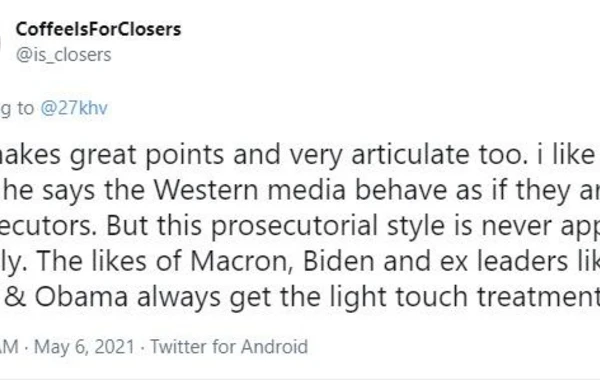This screenshot has width=600, height=380.
Task: Click the name "Biden" in the tweet
Action: pyautogui.click(x=338, y=261)
